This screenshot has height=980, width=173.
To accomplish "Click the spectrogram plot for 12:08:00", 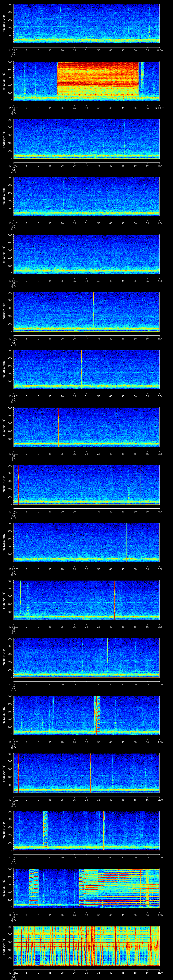I will (x=87, y=600).
